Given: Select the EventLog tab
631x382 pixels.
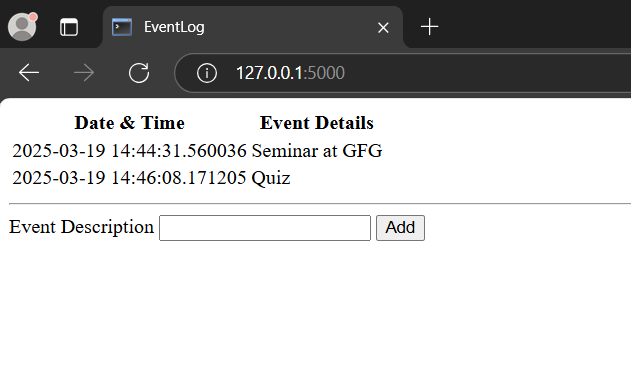Looking at the screenshot, I should pyautogui.click(x=253, y=27).
